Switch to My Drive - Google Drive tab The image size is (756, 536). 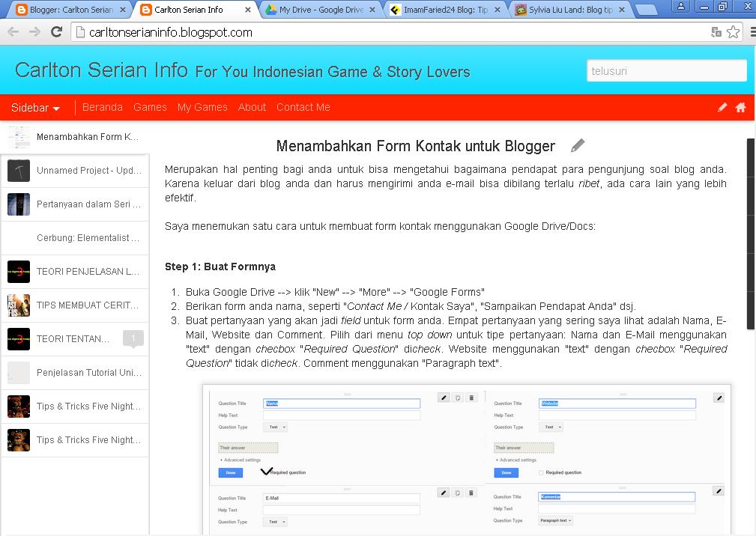pos(319,10)
